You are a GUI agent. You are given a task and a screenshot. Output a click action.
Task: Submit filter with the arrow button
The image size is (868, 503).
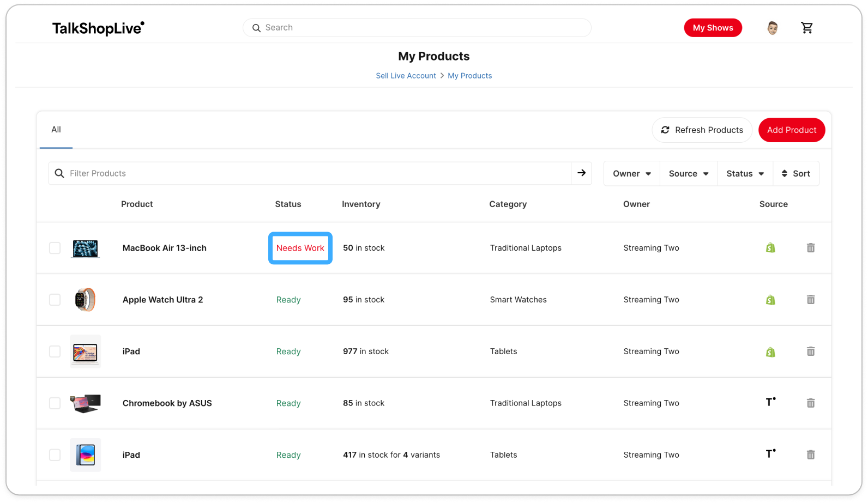581,173
